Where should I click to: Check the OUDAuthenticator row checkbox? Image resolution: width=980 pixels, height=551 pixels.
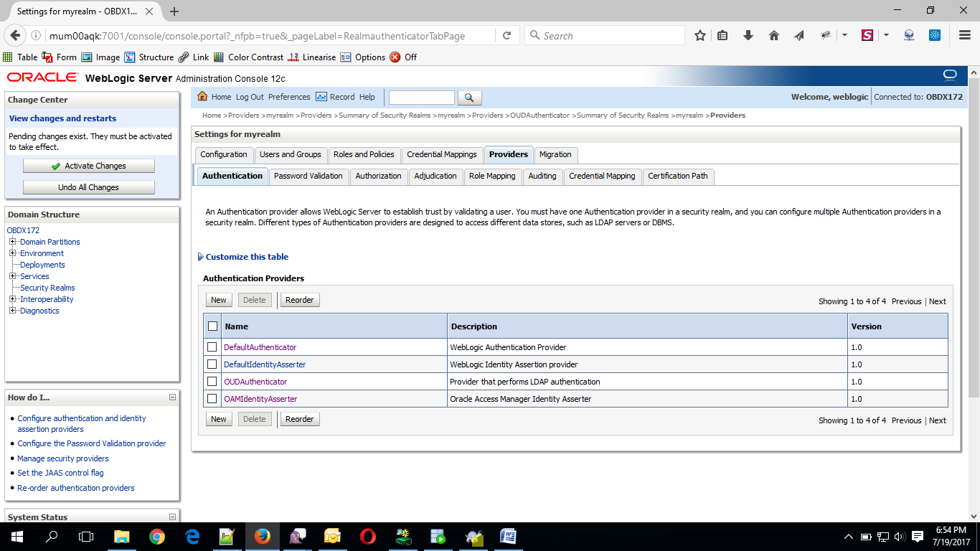click(x=212, y=382)
